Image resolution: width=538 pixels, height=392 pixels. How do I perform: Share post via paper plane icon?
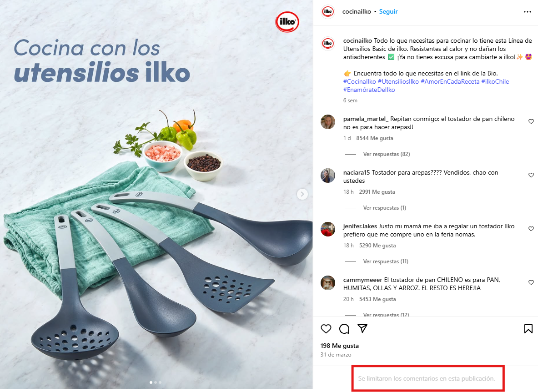pos(362,328)
